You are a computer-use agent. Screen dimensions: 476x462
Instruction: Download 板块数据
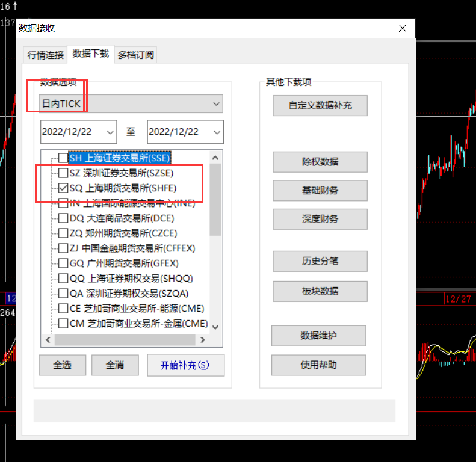point(320,291)
